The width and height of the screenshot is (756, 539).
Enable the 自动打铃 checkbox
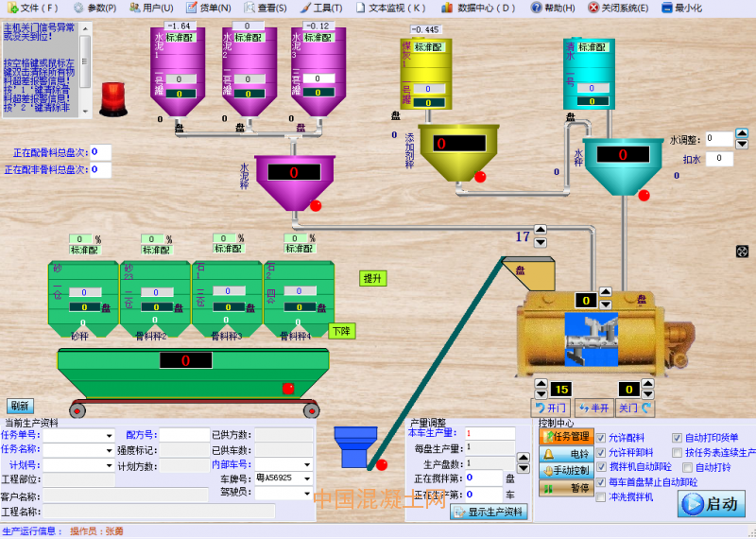(688, 467)
